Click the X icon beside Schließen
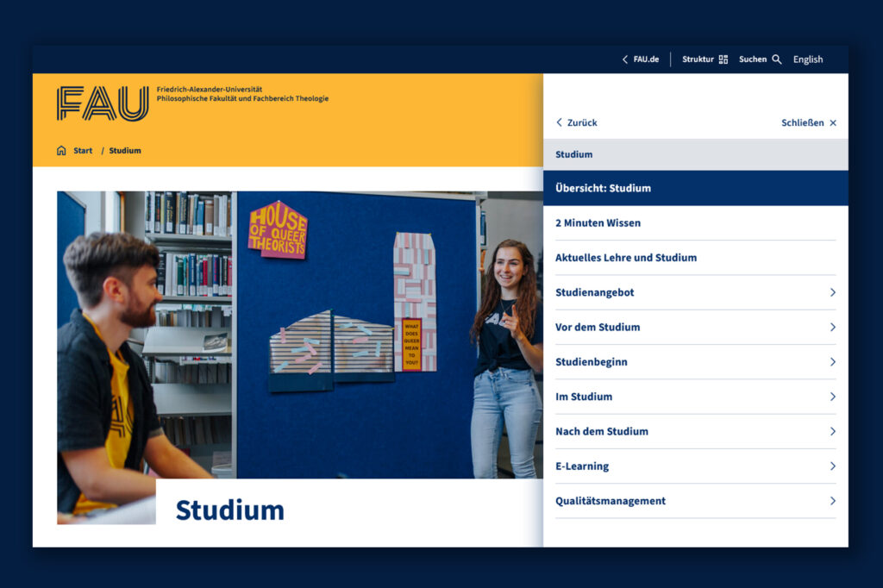The image size is (883, 588). [x=833, y=123]
